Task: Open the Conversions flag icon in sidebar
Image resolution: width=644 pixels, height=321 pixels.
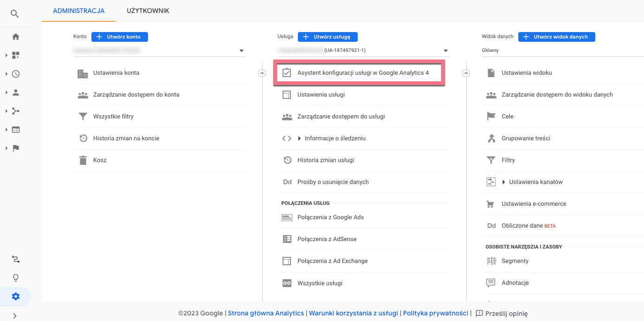Action: (x=16, y=148)
